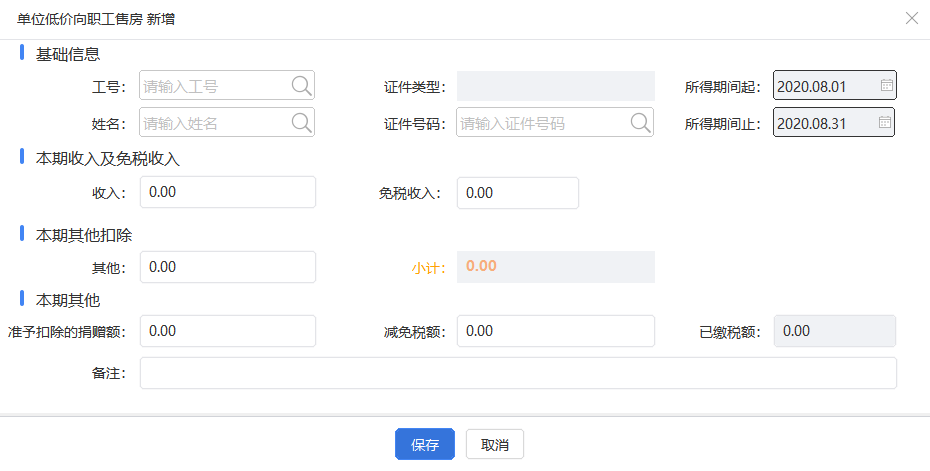
Task: Click the search magnifier in 工号 field
Action: pyautogui.click(x=302, y=86)
